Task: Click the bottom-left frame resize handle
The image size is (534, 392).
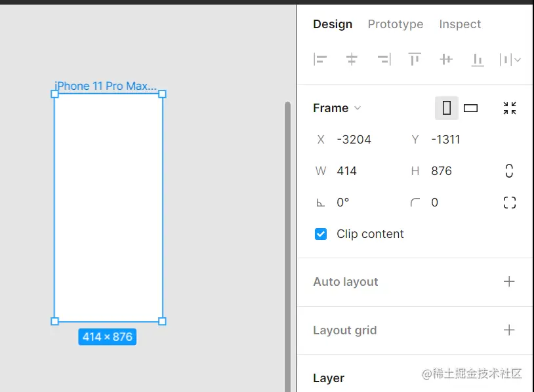Action: (54, 321)
